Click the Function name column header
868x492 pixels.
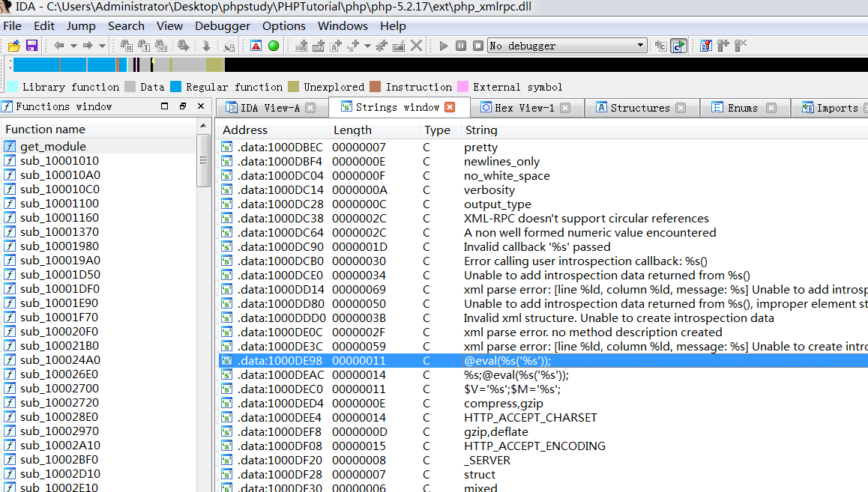[98, 130]
